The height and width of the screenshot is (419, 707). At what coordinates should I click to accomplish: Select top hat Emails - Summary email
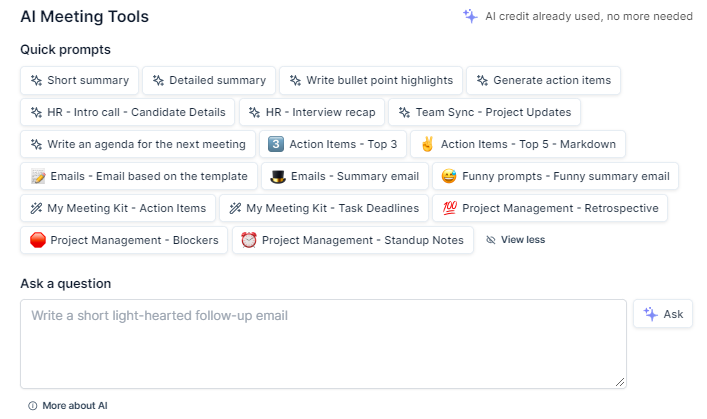(345, 176)
